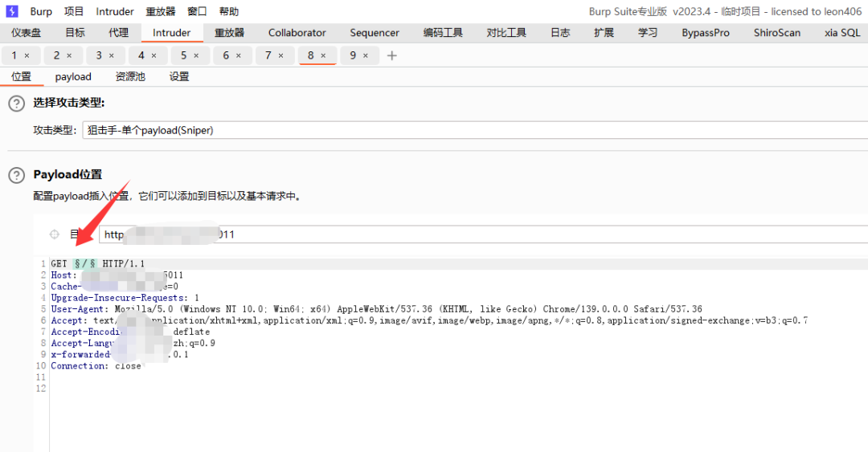Switch to the 编码工具 tab
868x452 pixels.
click(x=443, y=33)
